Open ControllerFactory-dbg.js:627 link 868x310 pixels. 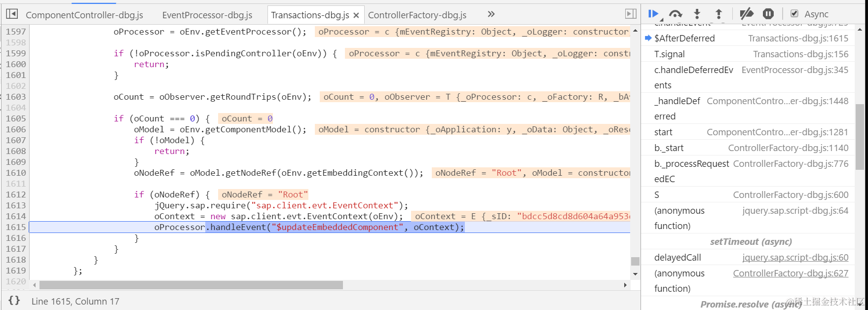[x=791, y=273]
